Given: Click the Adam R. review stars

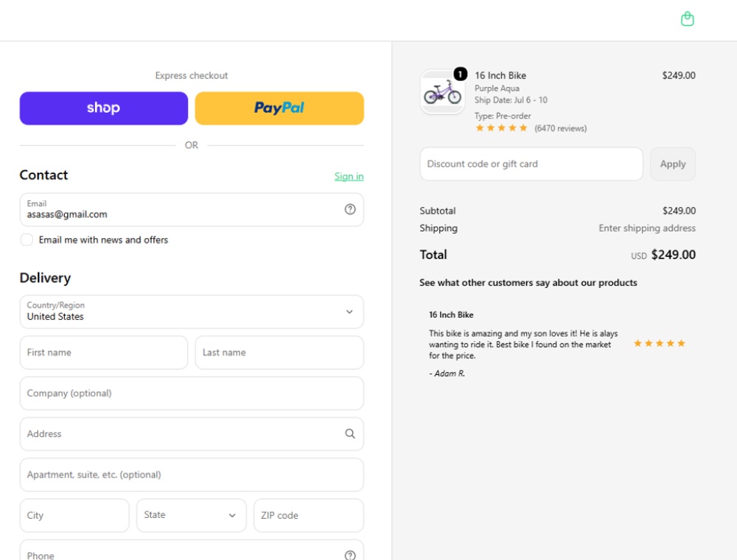Looking at the screenshot, I should coord(659,343).
